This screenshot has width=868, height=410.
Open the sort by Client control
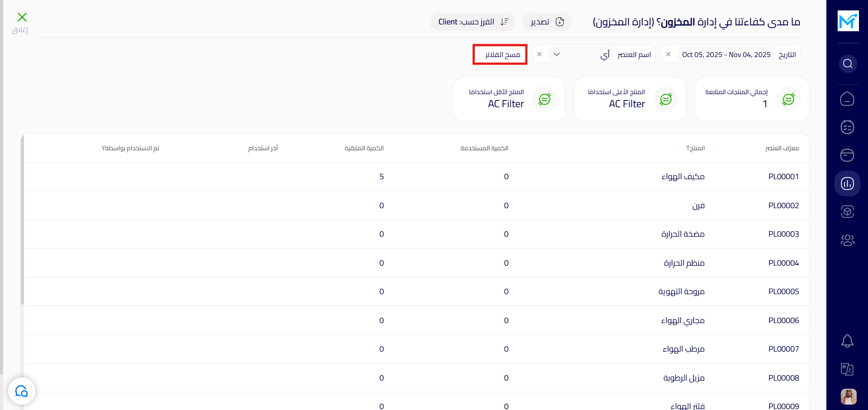click(x=473, y=22)
